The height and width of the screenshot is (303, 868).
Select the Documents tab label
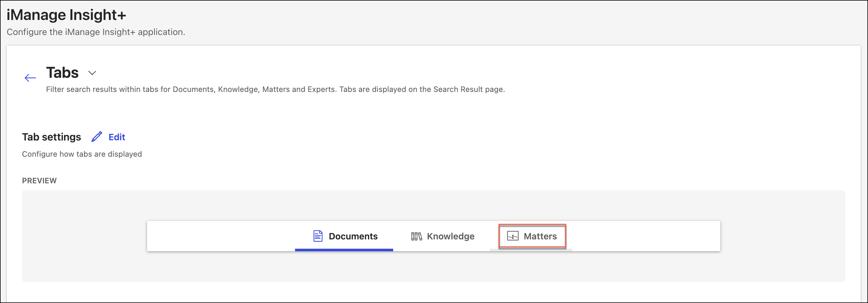click(353, 236)
